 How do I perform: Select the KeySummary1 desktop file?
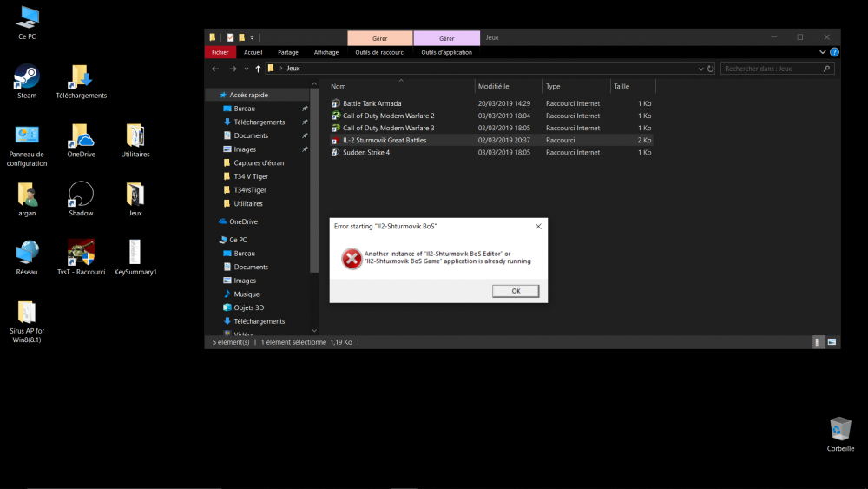(x=135, y=257)
